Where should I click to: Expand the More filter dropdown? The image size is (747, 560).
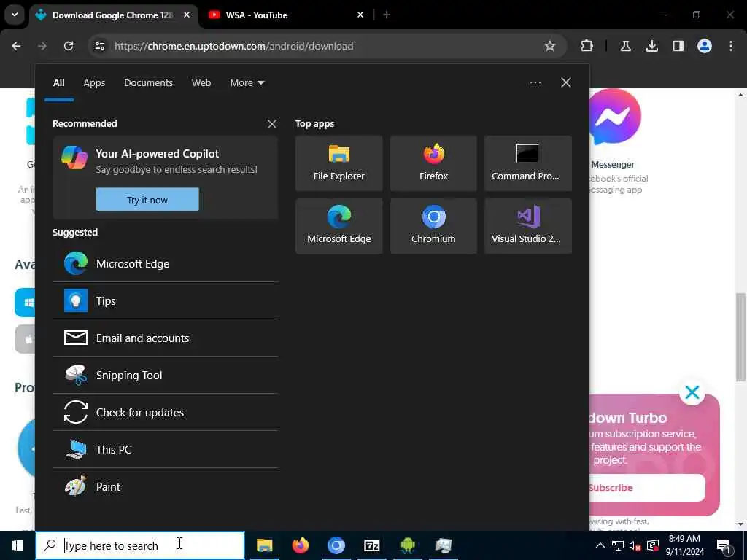click(x=247, y=82)
